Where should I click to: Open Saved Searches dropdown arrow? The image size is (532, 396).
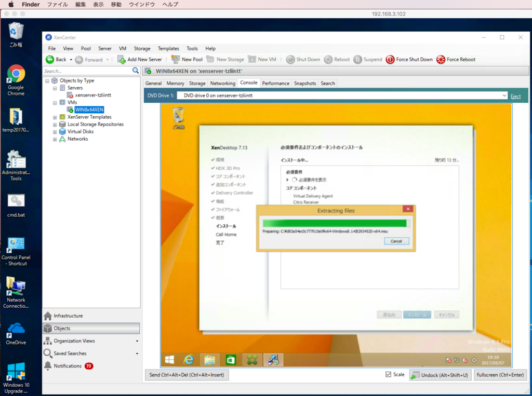coord(137,353)
